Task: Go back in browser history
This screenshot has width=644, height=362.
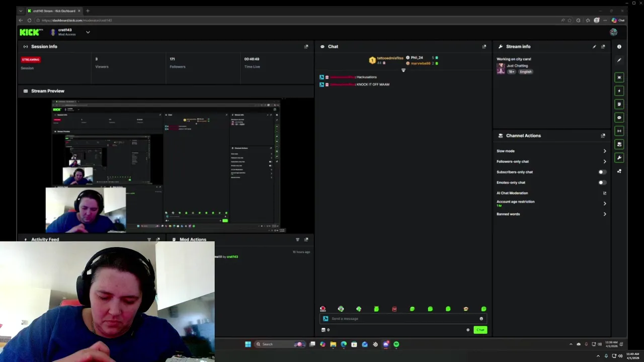Action: [21, 21]
